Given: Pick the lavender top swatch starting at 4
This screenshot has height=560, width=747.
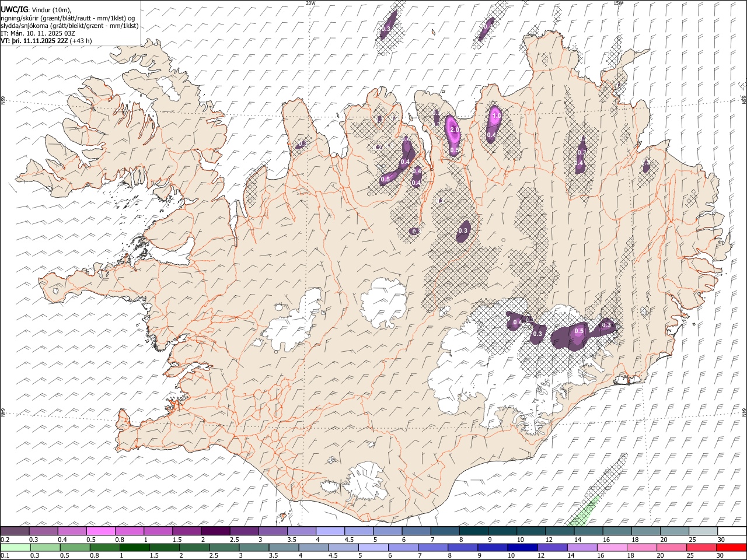Looking at the screenshot, I should pyautogui.click(x=330, y=531).
